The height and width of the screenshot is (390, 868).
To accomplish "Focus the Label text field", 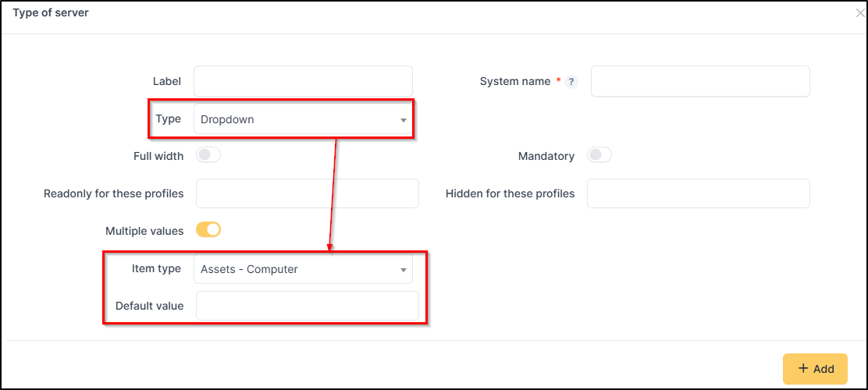I will click(x=303, y=81).
